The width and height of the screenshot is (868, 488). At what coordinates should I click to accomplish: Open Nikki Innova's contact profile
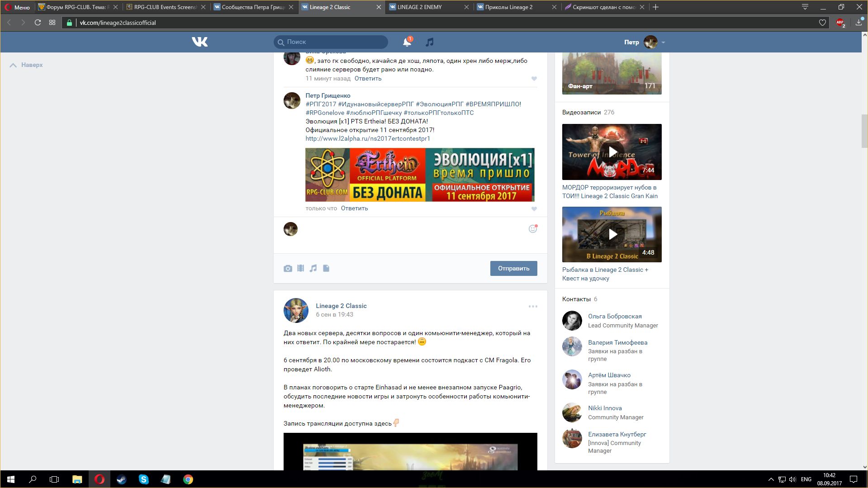click(x=605, y=408)
